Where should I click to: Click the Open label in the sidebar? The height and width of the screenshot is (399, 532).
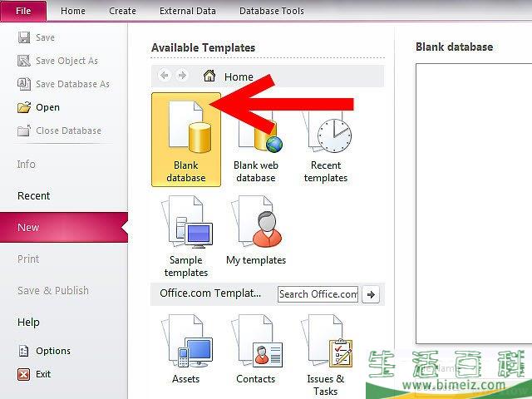pos(48,107)
